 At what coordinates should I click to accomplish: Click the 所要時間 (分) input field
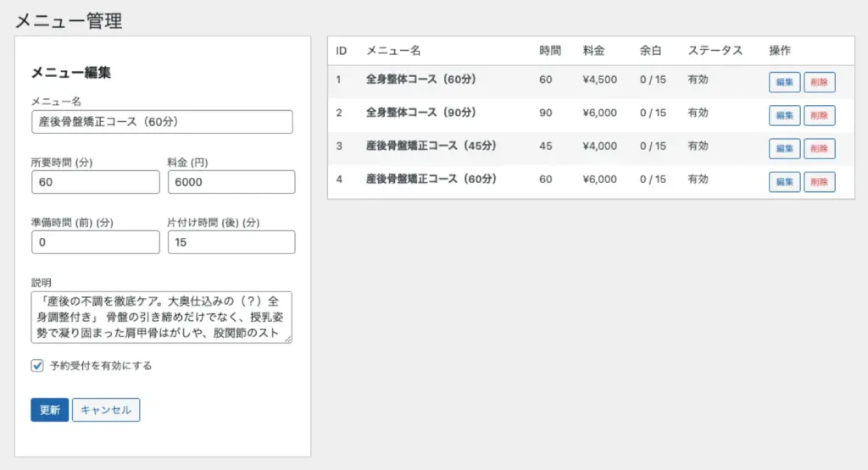pos(95,182)
